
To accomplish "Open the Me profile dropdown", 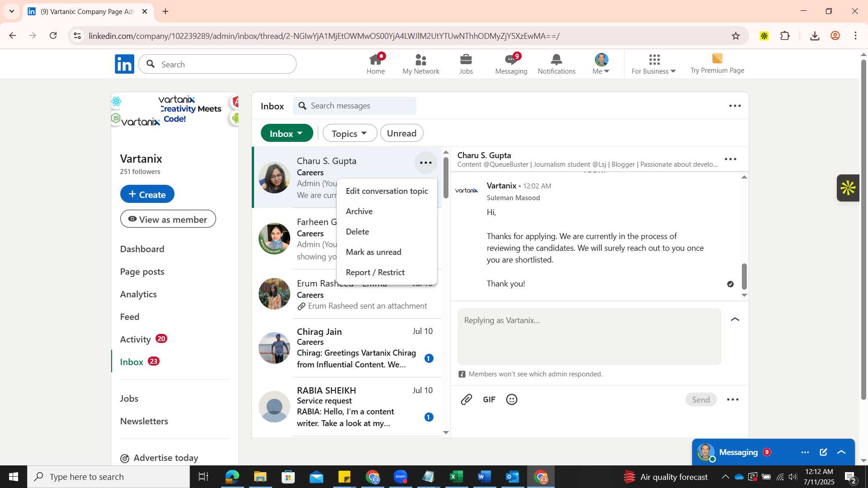I will click(601, 64).
